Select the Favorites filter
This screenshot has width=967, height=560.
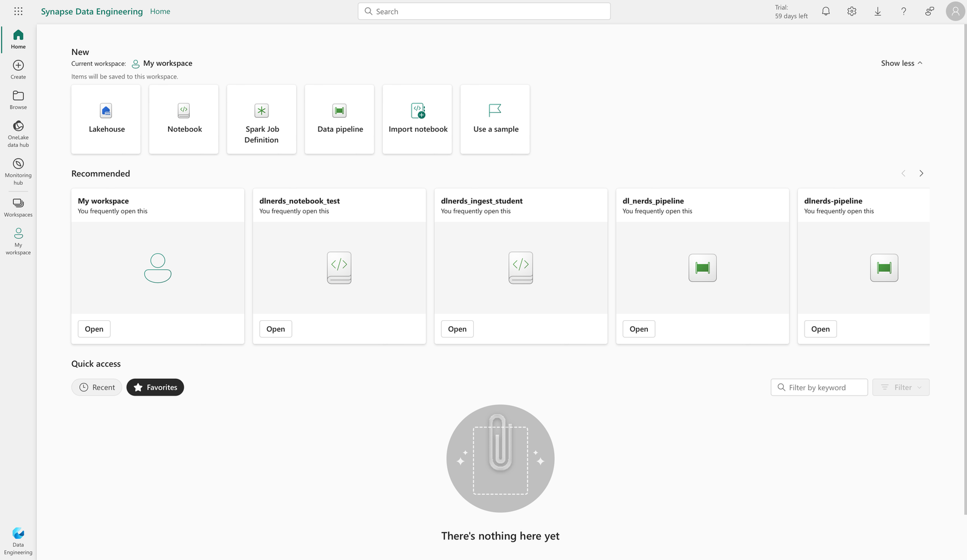pyautogui.click(x=155, y=387)
